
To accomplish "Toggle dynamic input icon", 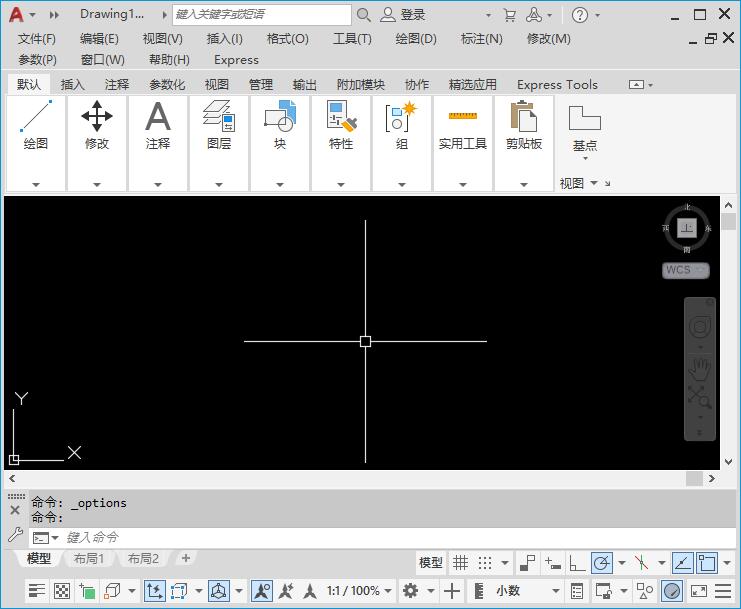I will point(552,563).
